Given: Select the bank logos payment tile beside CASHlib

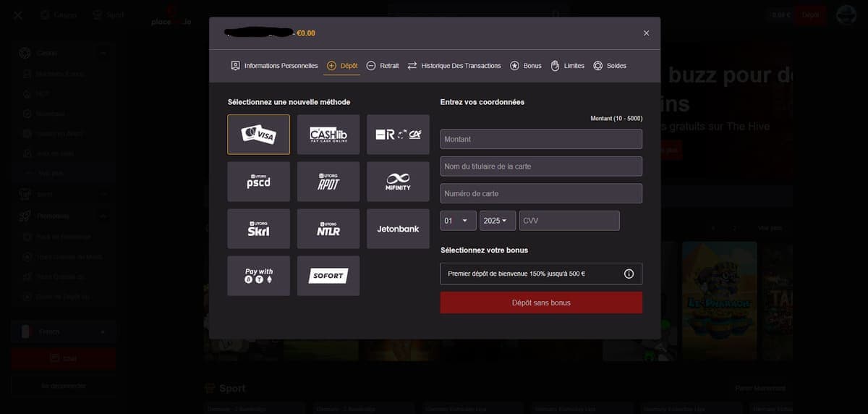Looking at the screenshot, I should coord(398,134).
